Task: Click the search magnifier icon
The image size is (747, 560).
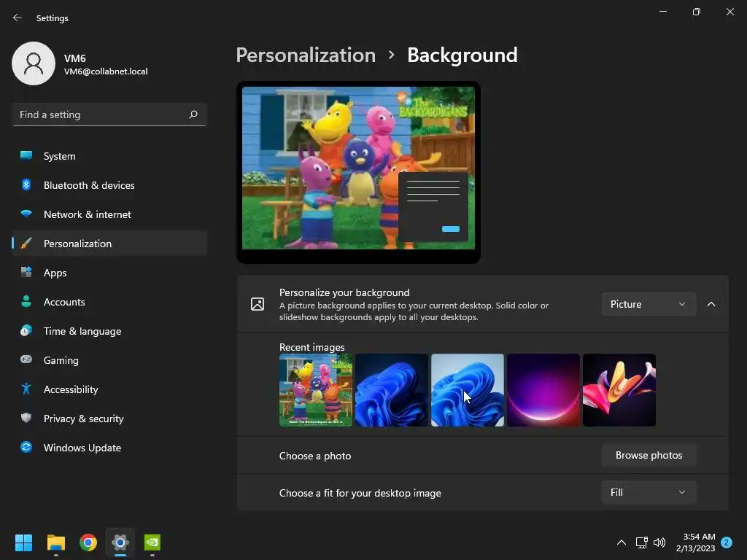Action: pos(193,114)
